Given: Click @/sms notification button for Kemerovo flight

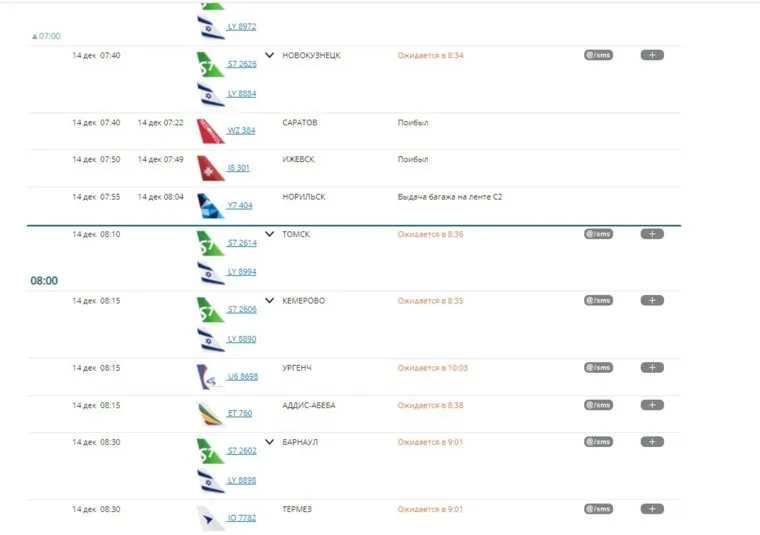Looking at the screenshot, I should click(x=598, y=300).
